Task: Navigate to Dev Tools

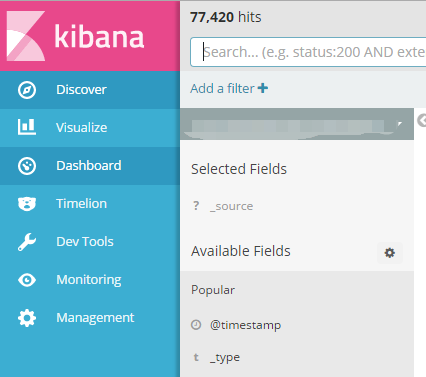Action: (90, 242)
